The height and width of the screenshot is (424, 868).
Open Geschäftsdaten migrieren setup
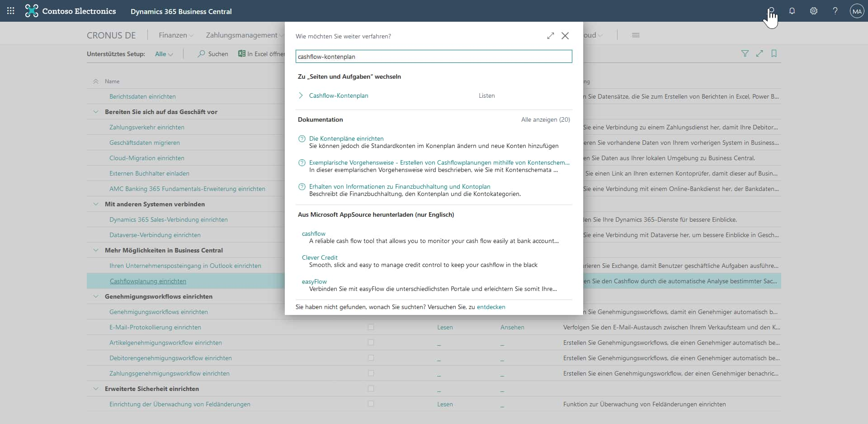[x=145, y=143]
